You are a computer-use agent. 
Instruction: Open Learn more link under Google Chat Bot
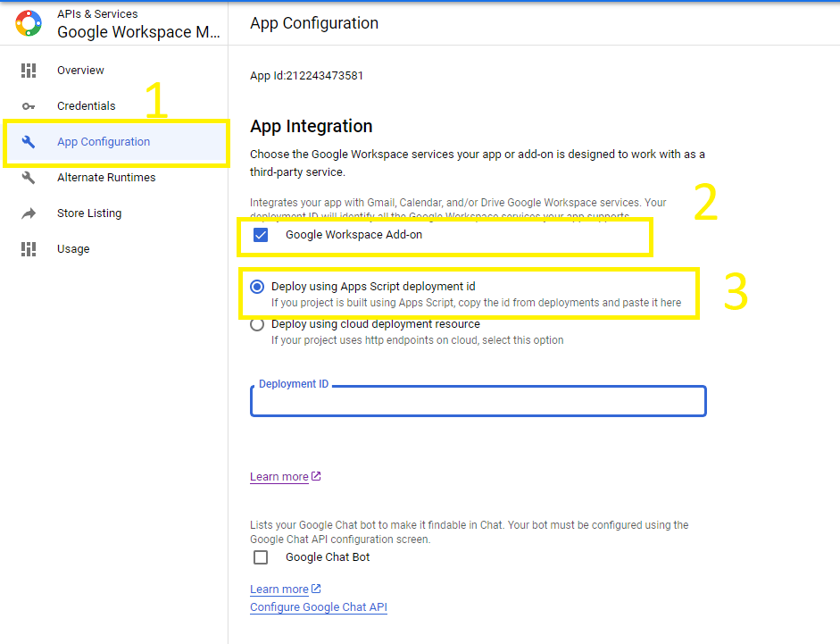(279, 590)
